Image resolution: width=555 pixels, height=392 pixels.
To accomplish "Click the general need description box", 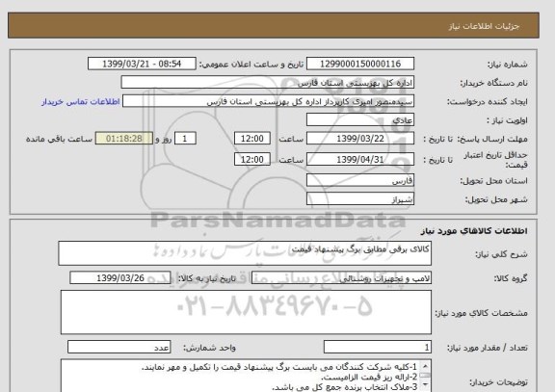I will (245, 253).
